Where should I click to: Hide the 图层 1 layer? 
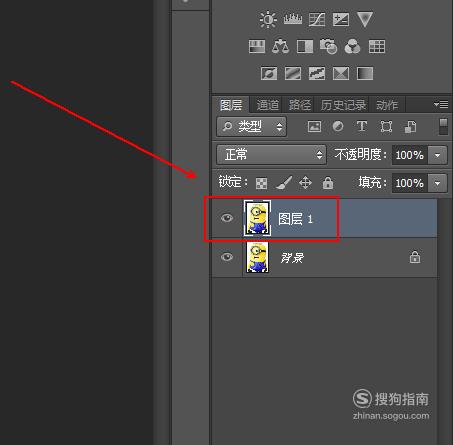(227, 218)
